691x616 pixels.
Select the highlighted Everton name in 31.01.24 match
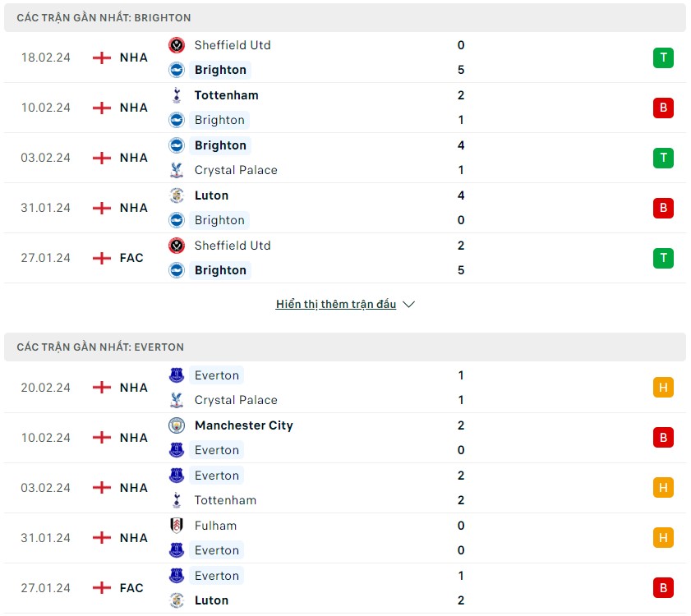coord(217,550)
